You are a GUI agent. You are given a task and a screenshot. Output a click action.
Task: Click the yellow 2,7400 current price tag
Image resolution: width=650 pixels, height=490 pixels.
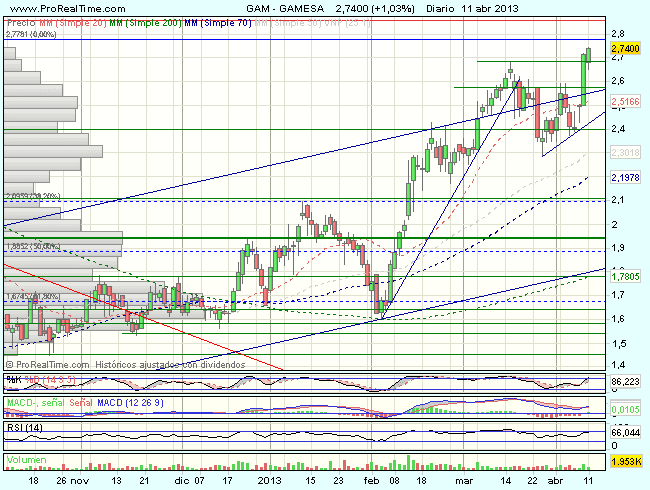tap(624, 48)
